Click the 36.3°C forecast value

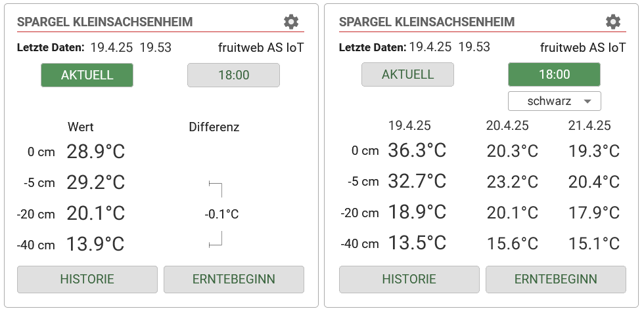[x=417, y=150]
